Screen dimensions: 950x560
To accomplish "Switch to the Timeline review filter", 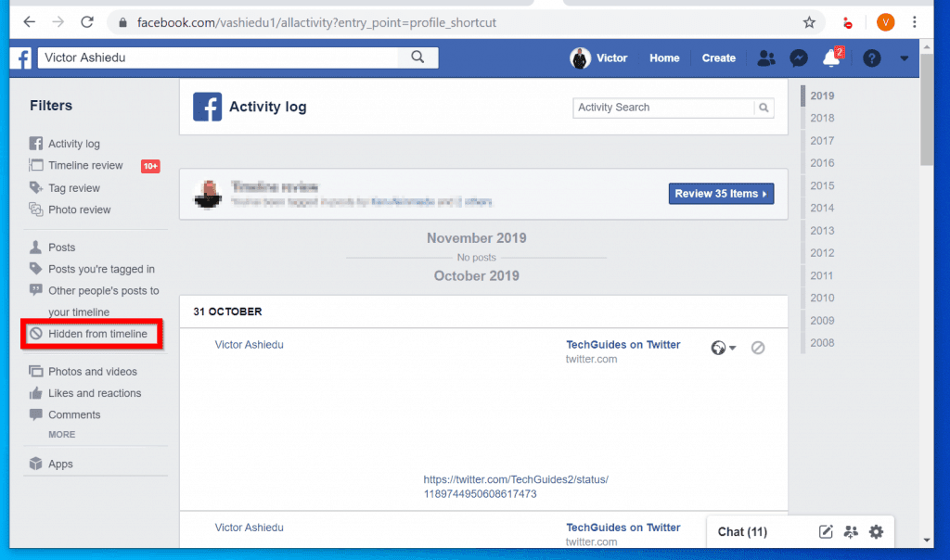I will (x=82, y=165).
